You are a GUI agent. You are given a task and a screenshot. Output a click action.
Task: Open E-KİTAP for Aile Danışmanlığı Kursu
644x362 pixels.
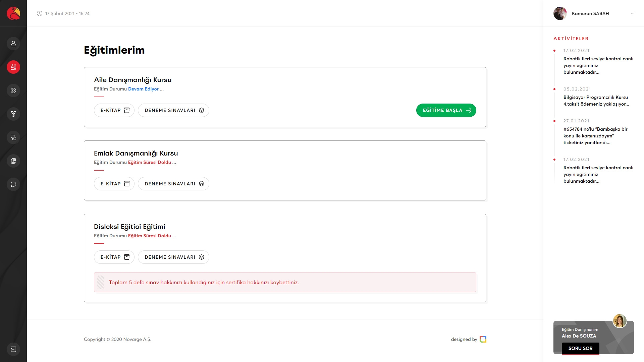(114, 110)
